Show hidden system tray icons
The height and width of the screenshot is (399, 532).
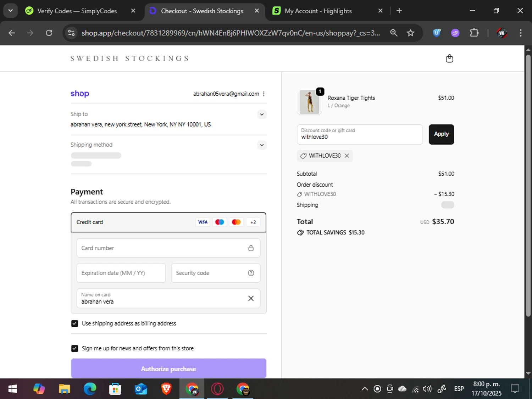[x=365, y=389]
